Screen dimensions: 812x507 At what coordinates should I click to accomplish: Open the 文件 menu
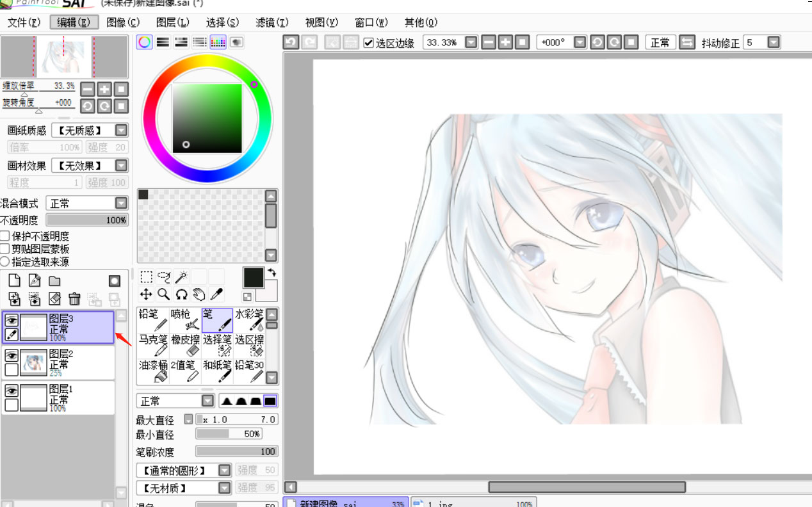[x=24, y=22]
